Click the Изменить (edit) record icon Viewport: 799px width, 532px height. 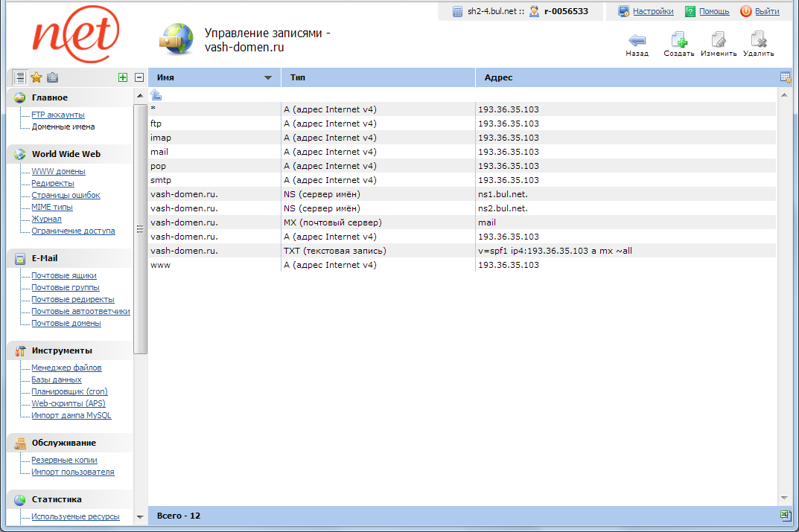click(719, 40)
